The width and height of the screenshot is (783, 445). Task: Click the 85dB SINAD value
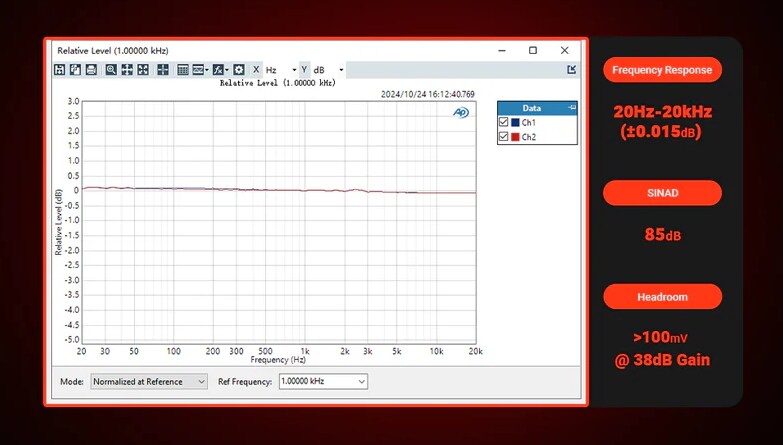(x=662, y=234)
